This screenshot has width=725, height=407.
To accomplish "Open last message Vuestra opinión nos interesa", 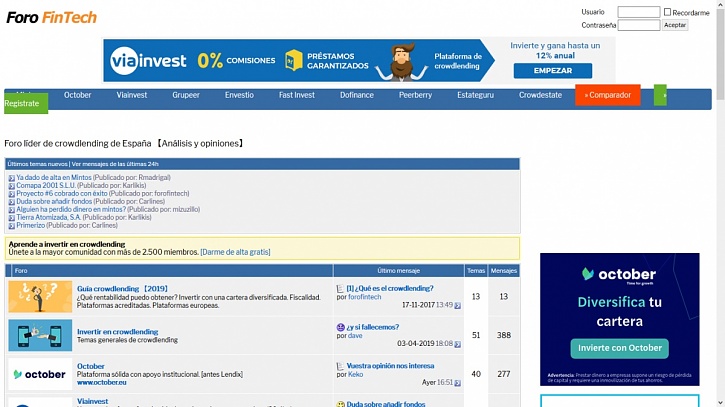I will (390, 366).
